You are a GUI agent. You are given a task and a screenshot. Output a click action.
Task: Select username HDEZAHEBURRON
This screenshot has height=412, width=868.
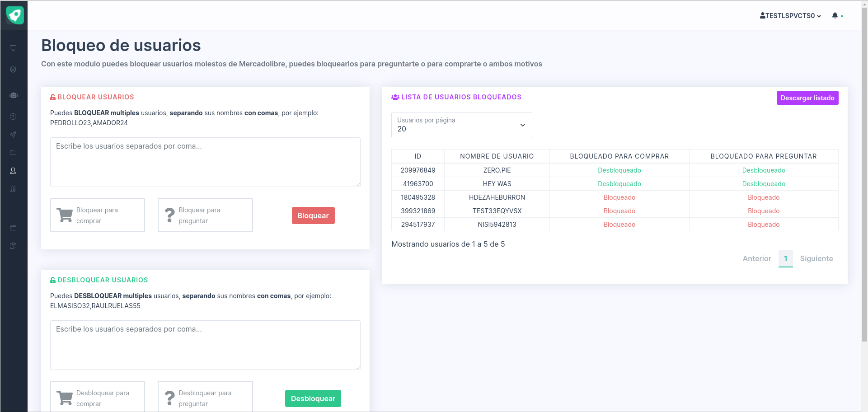click(497, 197)
